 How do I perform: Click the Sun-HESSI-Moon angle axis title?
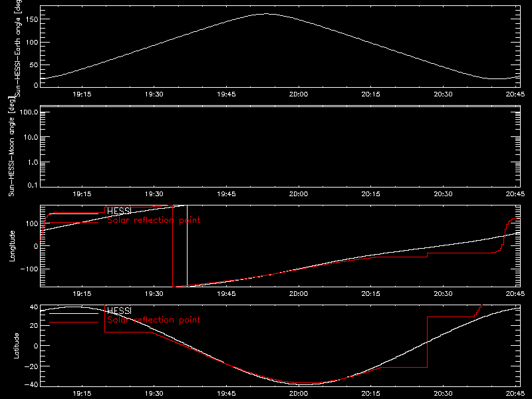(11, 146)
